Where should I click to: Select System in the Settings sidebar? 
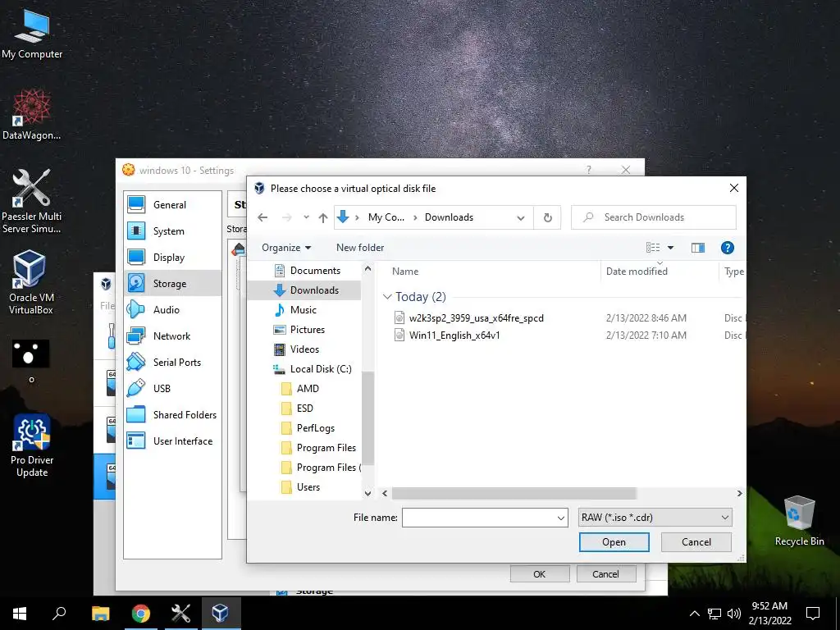tap(172, 231)
